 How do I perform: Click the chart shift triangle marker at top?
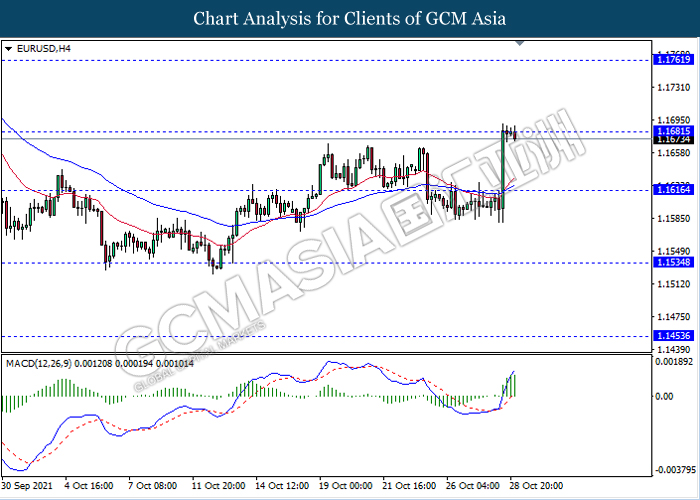coord(519,43)
